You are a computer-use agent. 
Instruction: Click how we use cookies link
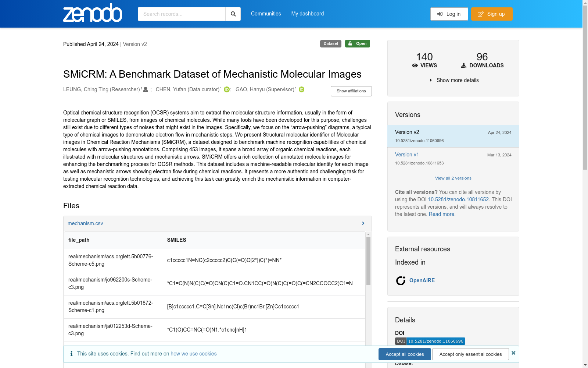(x=194, y=354)
